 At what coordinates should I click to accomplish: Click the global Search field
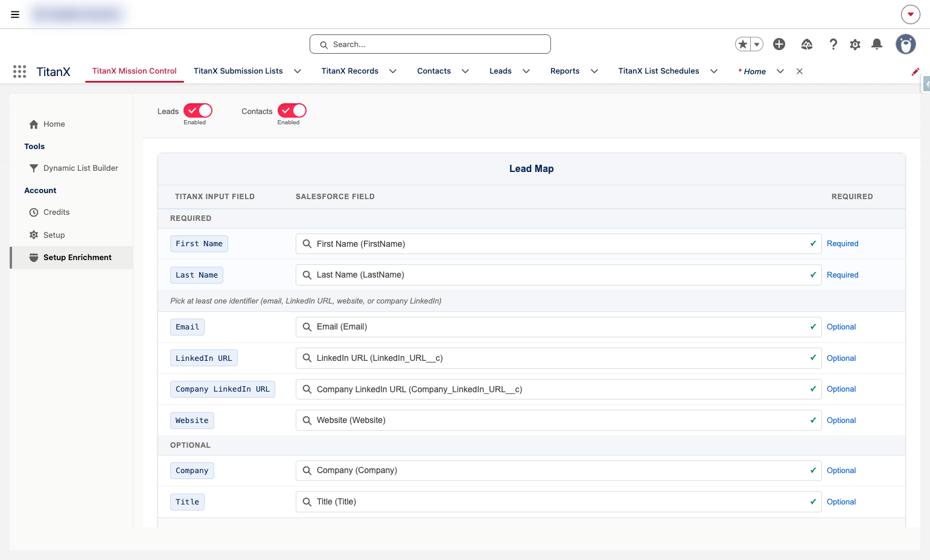click(430, 44)
